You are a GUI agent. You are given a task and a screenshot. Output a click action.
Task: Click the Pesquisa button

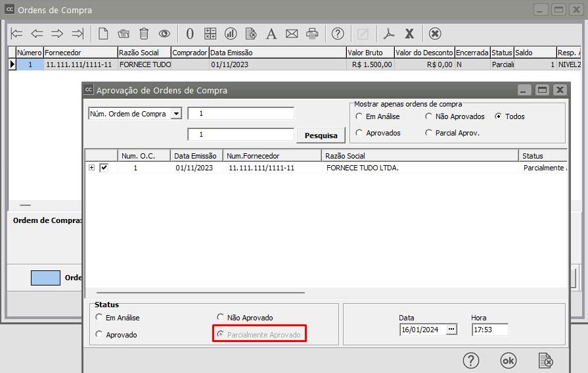click(321, 135)
